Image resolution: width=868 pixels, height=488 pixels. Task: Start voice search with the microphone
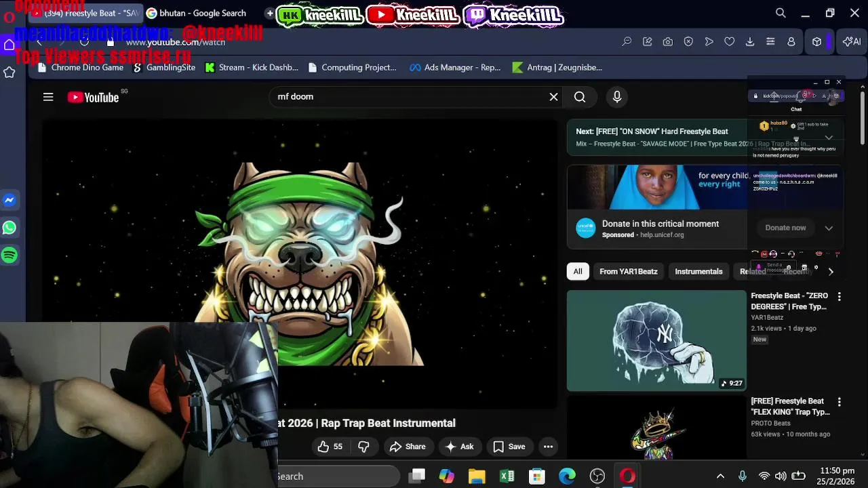[617, 97]
